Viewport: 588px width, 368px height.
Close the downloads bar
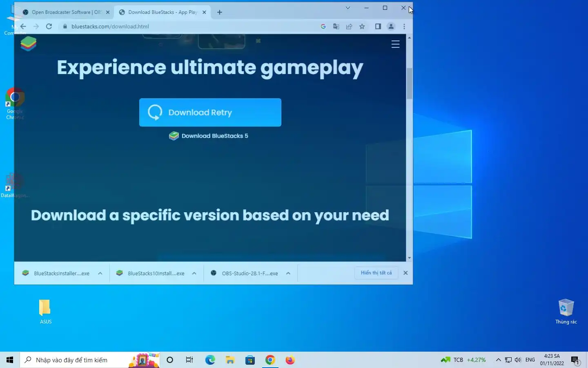click(x=405, y=273)
